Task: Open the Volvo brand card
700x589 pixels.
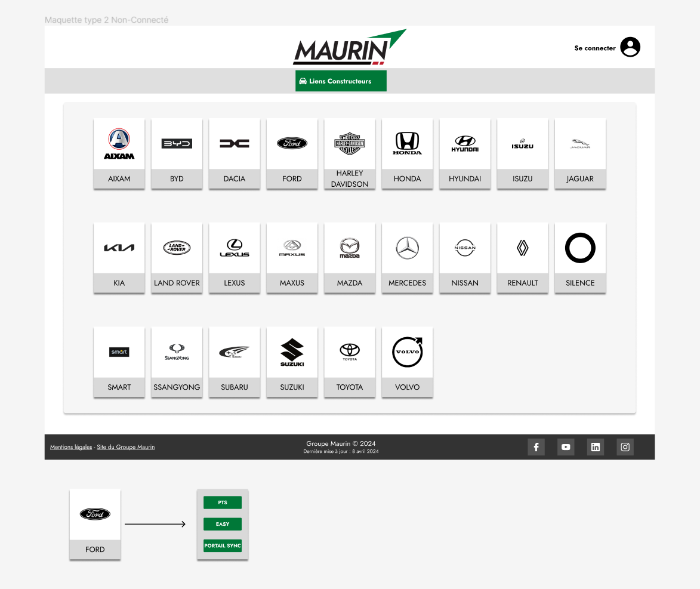Action: [407, 362]
